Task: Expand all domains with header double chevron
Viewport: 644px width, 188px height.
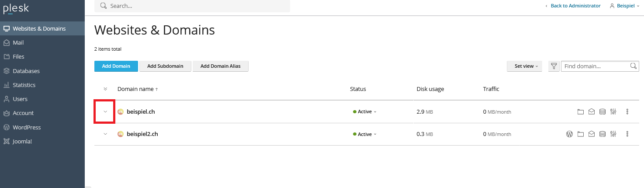Action: click(105, 89)
